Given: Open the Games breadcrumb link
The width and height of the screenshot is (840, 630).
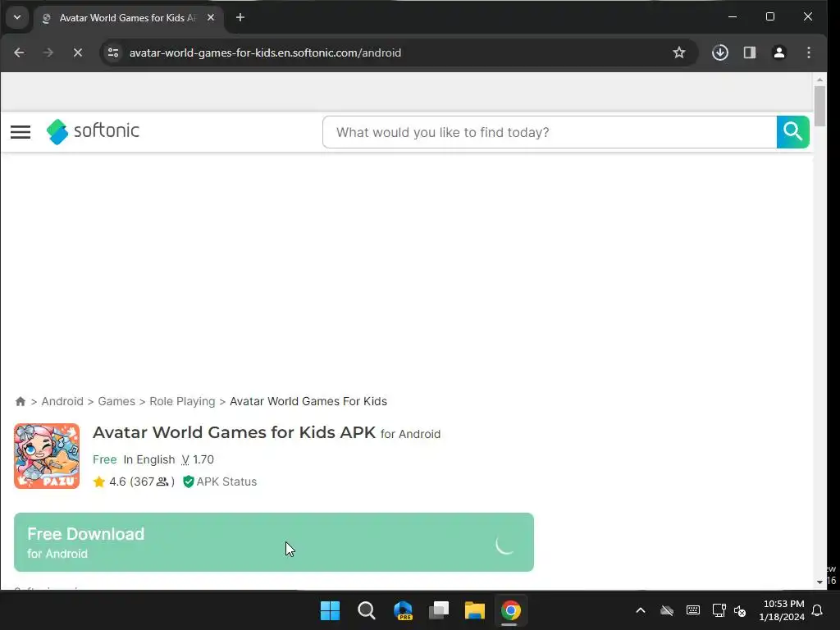Looking at the screenshot, I should (x=116, y=401).
